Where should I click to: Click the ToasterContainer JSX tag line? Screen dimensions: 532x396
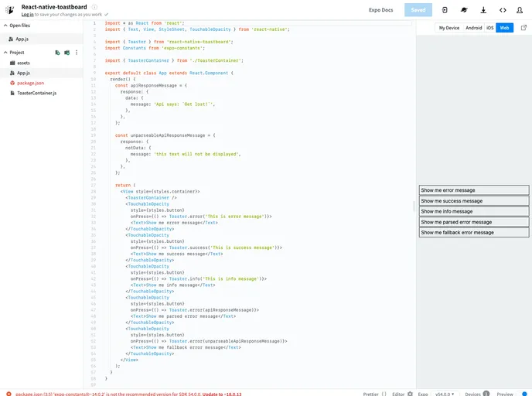pos(151,197)
